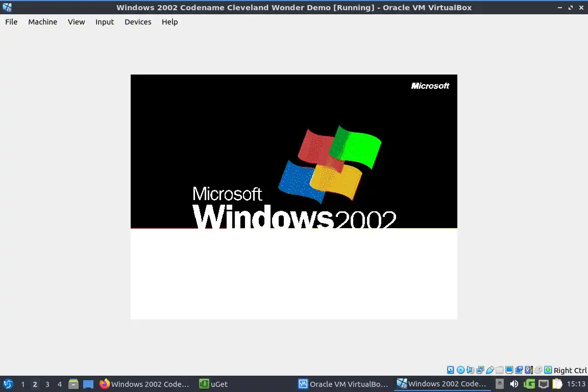Screen dimensions: 588x392
Task: Close the VirtualBox VM window
Action: [581, 8]
